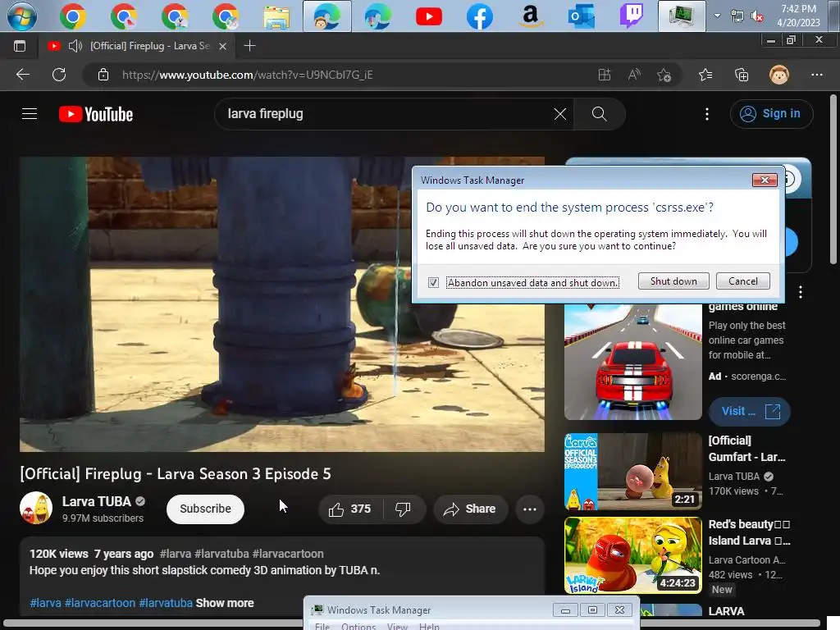Open the Outlook taskbar shortcut
Viewport: 840px width, 630px height.
click(582, 16)
